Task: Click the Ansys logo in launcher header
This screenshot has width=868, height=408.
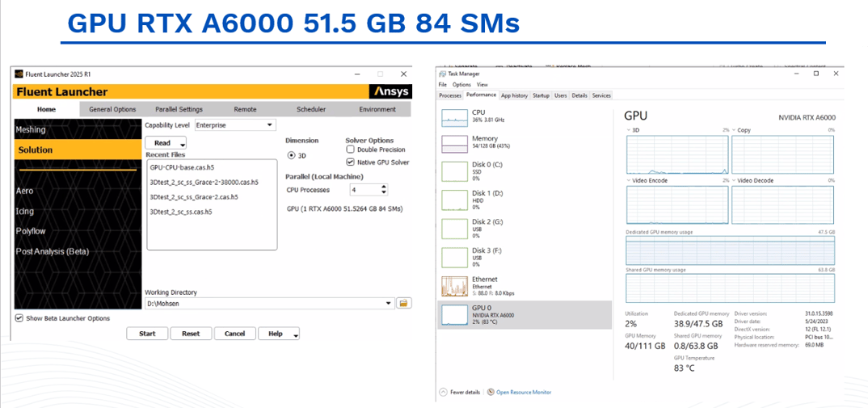Action: click(x=393, y=91)
